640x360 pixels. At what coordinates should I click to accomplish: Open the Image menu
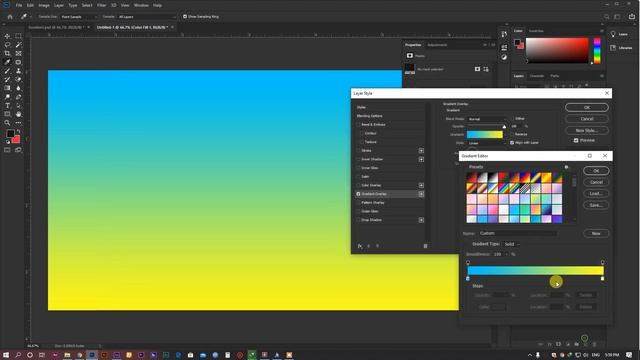pyautogui.click(x=44, y=5)
